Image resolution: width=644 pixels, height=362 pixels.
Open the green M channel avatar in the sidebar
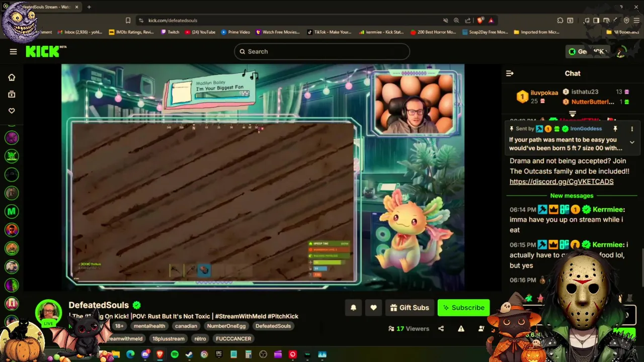[12, 212]
